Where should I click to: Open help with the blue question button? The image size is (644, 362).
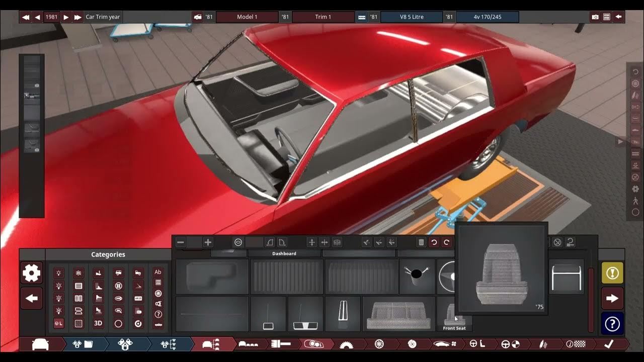coord(612,323)
